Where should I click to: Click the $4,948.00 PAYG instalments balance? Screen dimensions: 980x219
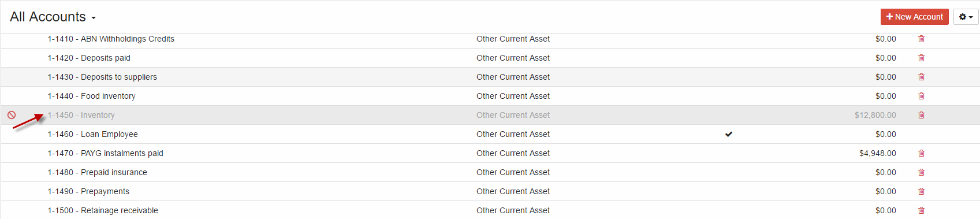point(878,153)
